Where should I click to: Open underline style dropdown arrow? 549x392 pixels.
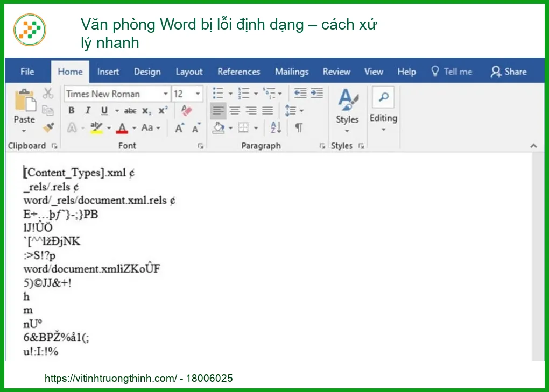click(x=117, y=111)
